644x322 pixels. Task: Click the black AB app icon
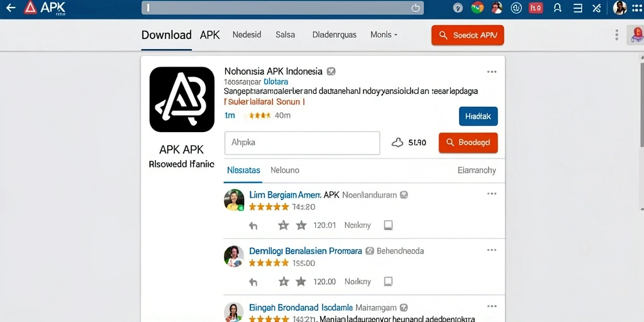[182, 99]
